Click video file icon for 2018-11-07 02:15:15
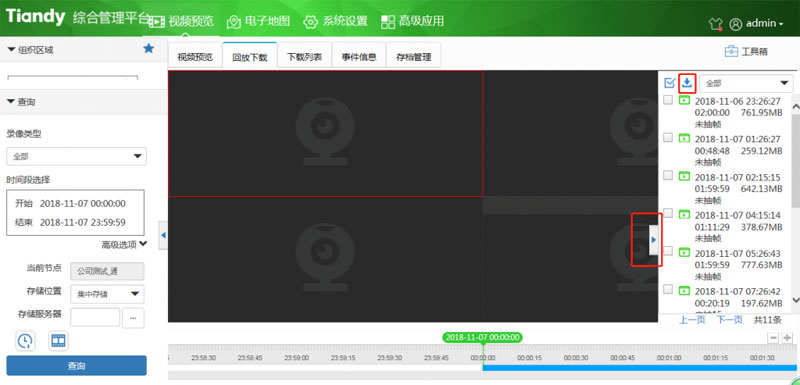Viewport: 800px width, 385px height. click(x=684, y=176)
